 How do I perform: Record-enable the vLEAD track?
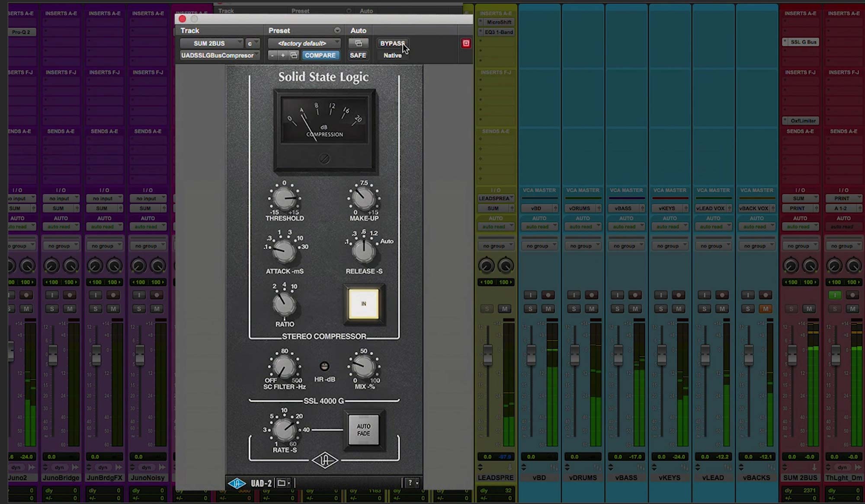coord(722,295)
